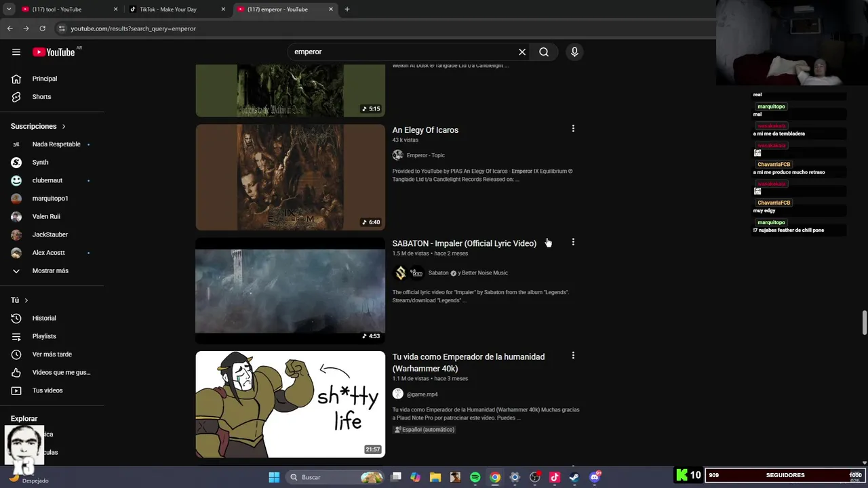
Task: Open a new browser tab
Action: pyautogui.click(x=347, y=9)
